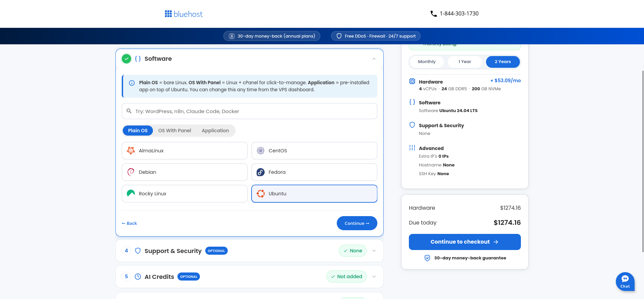Choose Debian as the operating system
This screenshot has height=299, width=644.
tap(184, 172)
